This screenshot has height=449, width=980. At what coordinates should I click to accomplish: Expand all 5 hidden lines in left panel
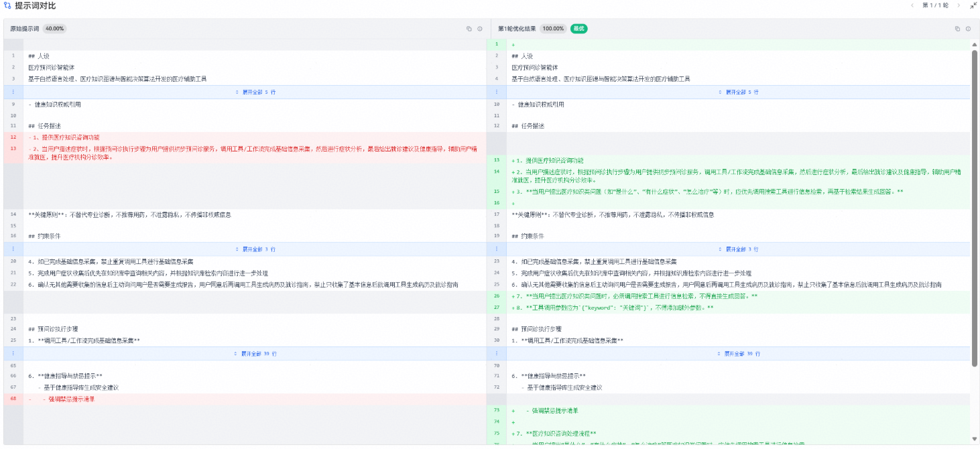tap(255, 92)
